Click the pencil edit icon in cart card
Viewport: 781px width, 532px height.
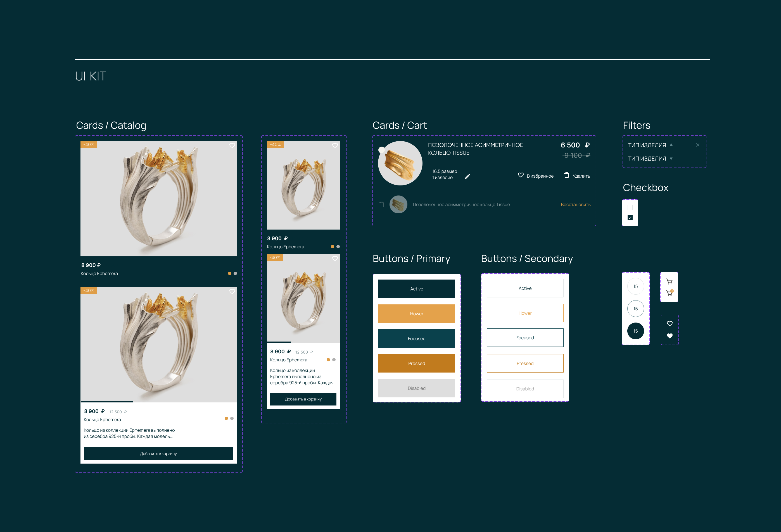pyautogui.click(x=467, y=176)
